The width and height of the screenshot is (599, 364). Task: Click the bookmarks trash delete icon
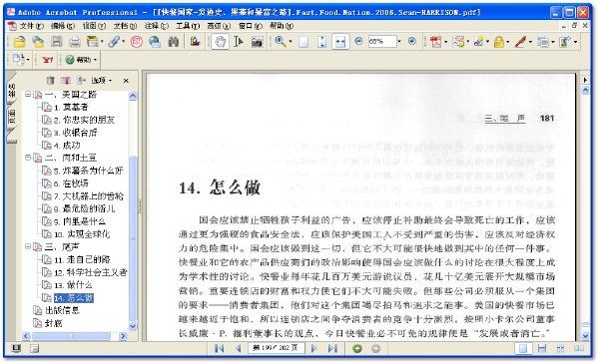51,81
